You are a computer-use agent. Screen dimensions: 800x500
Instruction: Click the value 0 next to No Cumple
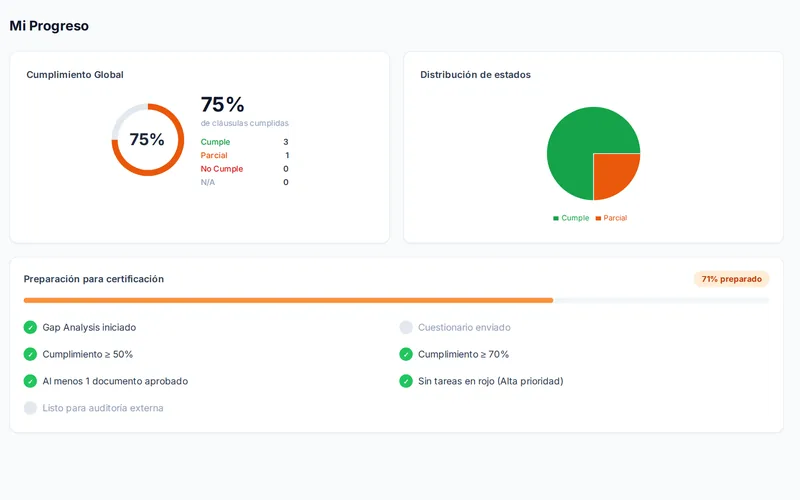[x=286, y=169]
